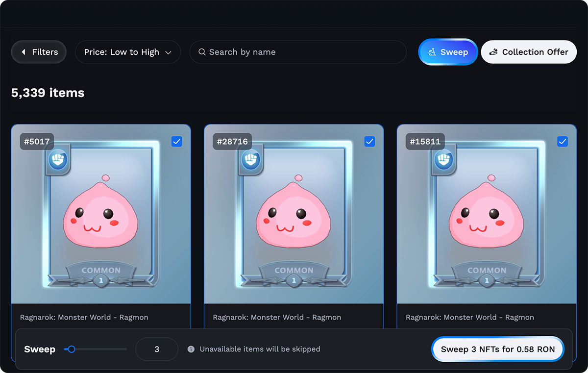Open the Collection Offer button

pos(529,52)
